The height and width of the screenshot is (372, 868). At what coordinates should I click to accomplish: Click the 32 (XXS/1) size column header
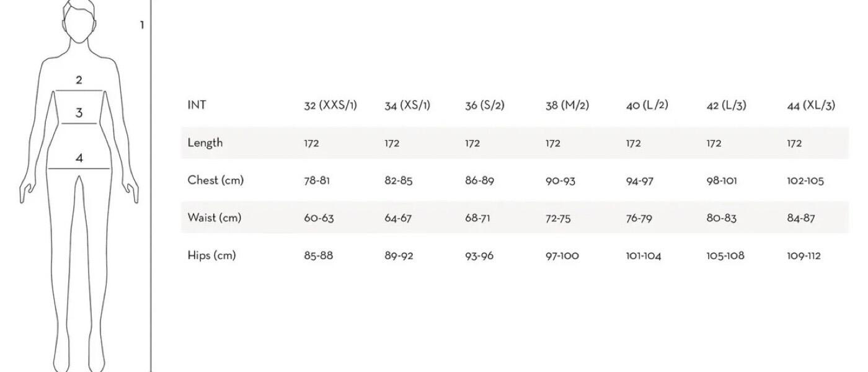pyautogui.click(x=330, y=105)
